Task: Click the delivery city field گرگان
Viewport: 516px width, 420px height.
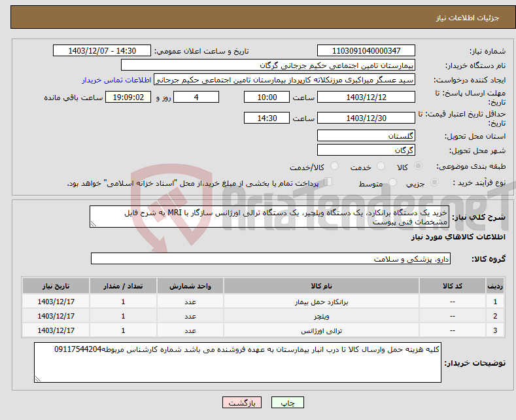Action: [x=366, y=150]
